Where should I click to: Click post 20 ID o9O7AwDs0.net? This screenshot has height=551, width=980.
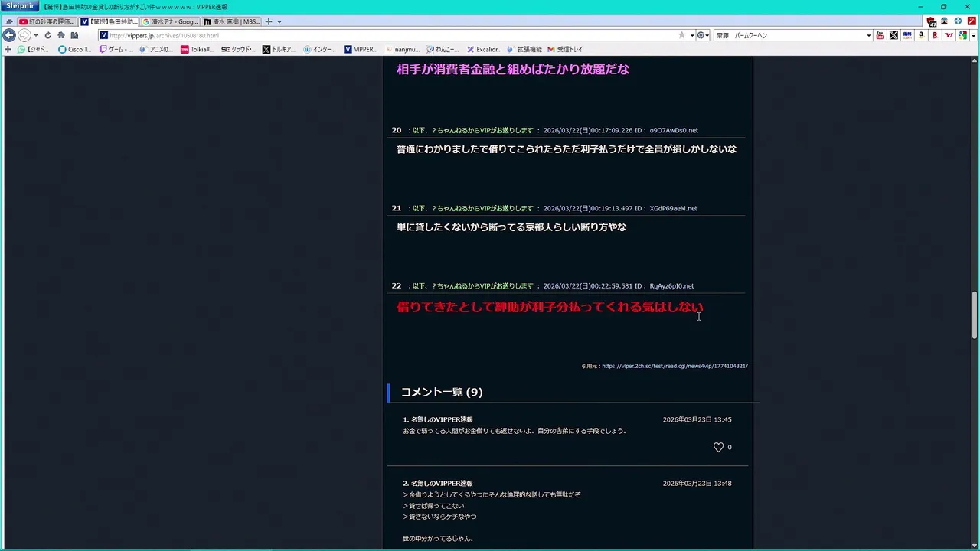click(x=674, y=130)
